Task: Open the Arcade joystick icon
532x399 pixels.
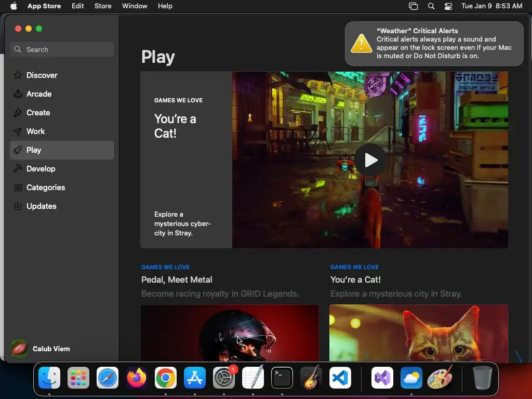Action: (18, 94)
